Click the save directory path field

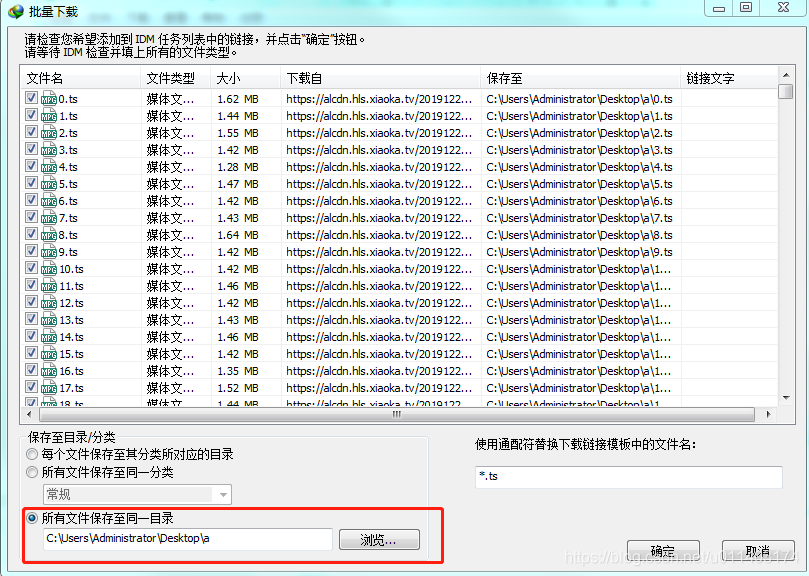[x=188, y=539]
